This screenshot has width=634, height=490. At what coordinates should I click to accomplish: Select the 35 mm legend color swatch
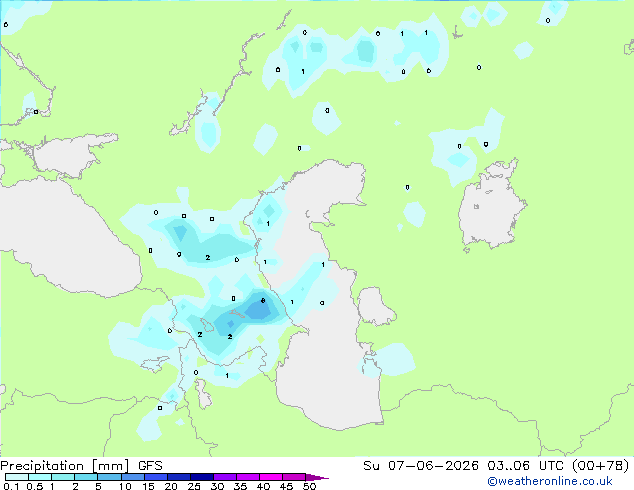click(x=247, y=477)
